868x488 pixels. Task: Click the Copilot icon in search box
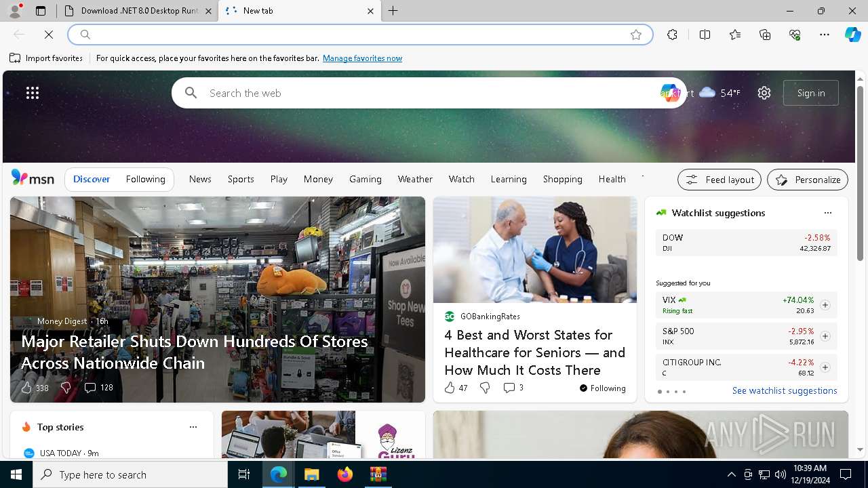[x=670, y=93]
